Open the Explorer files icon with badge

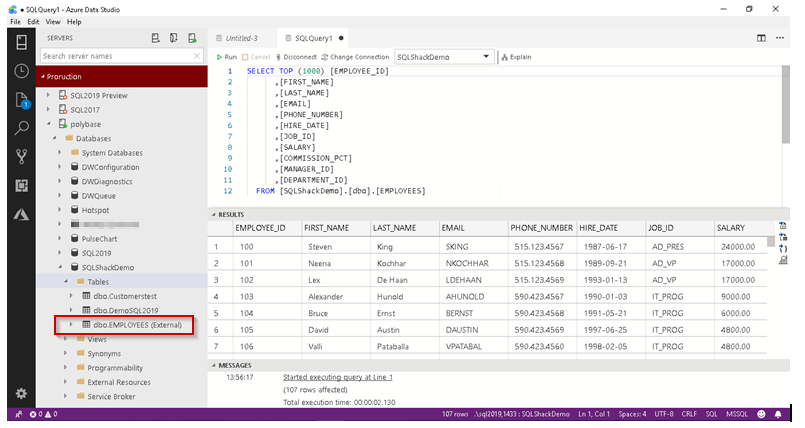pyautogui.click(x=21, y=100)
